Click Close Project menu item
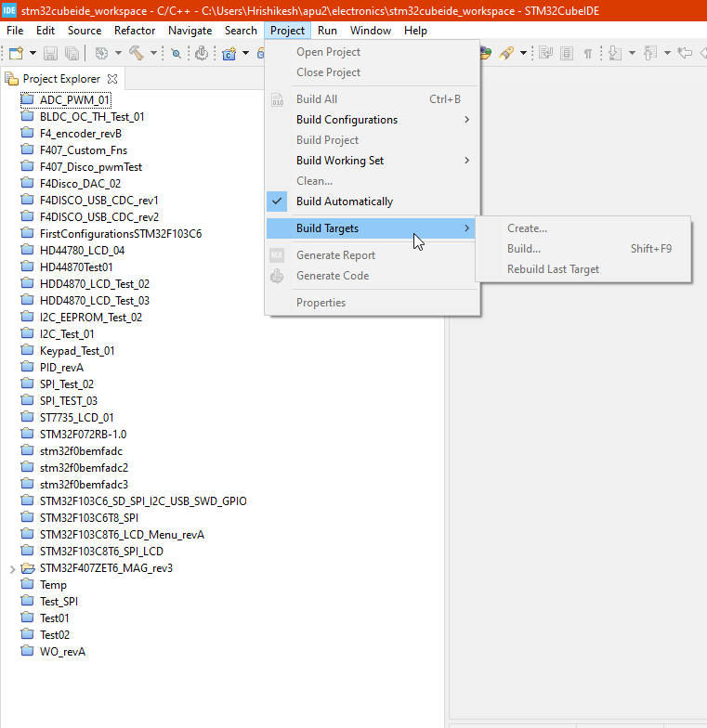Screen dimensions: 707x728 click(373, 72)
